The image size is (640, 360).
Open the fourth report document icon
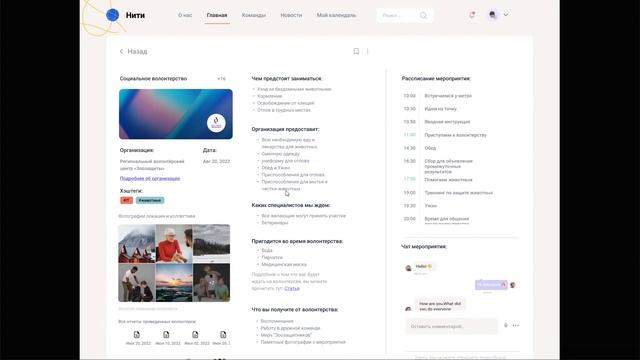[x=223, y=335]
